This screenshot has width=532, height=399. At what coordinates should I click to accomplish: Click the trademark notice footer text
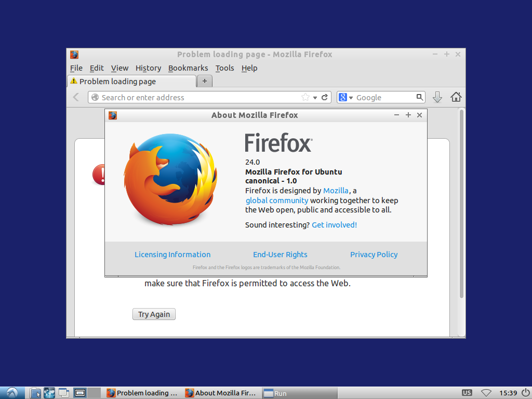(x=267, y=268)
